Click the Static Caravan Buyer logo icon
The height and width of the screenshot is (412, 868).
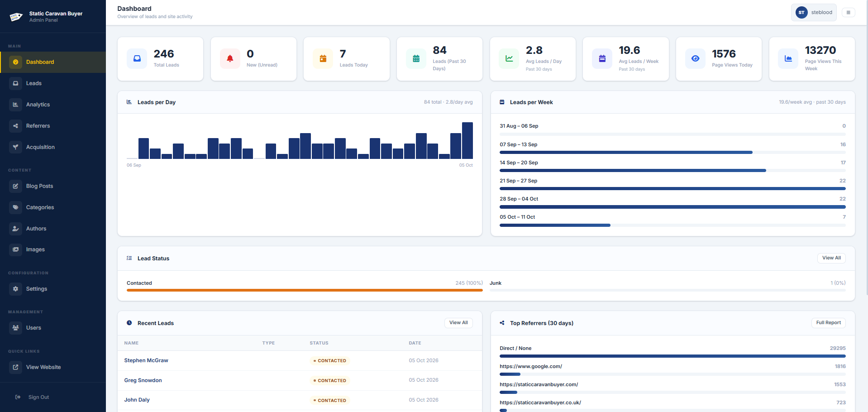(16, 17)
